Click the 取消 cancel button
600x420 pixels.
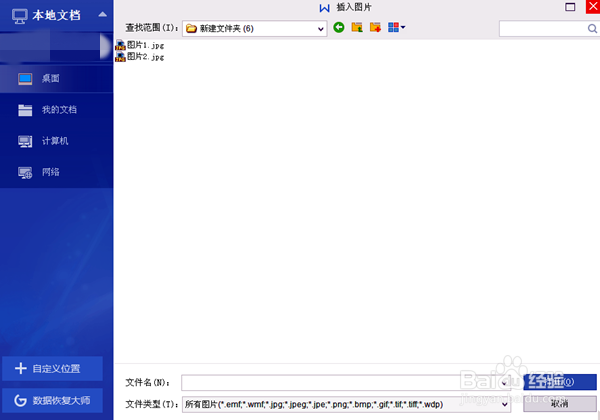coord(560,404)
